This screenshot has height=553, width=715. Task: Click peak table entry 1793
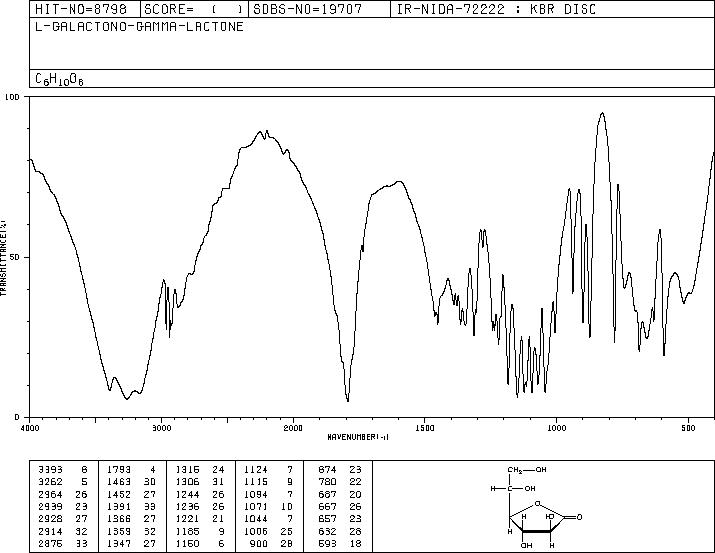click(x=119, y=470)
